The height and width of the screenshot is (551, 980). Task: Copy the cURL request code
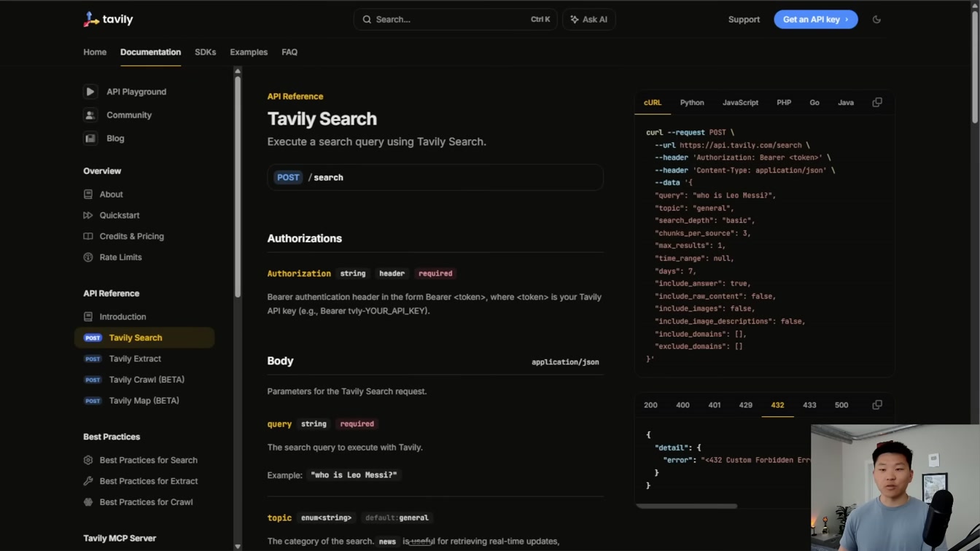tap(877, 103)
